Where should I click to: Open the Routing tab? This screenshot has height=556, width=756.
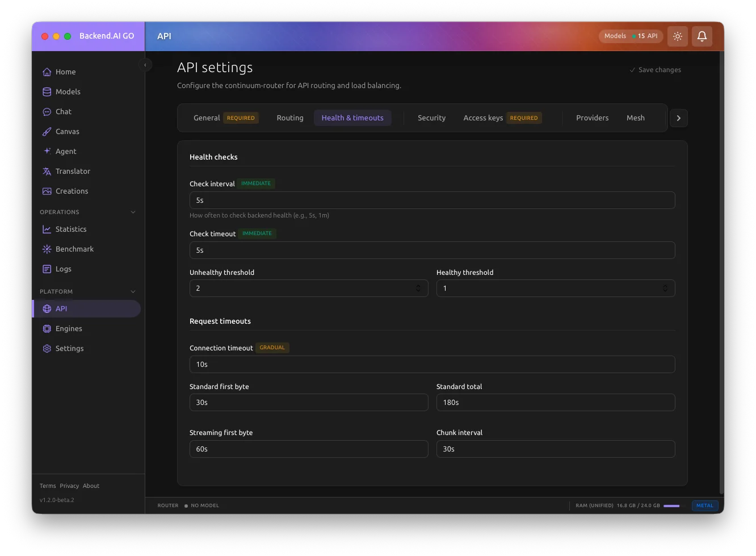[290, 118]
